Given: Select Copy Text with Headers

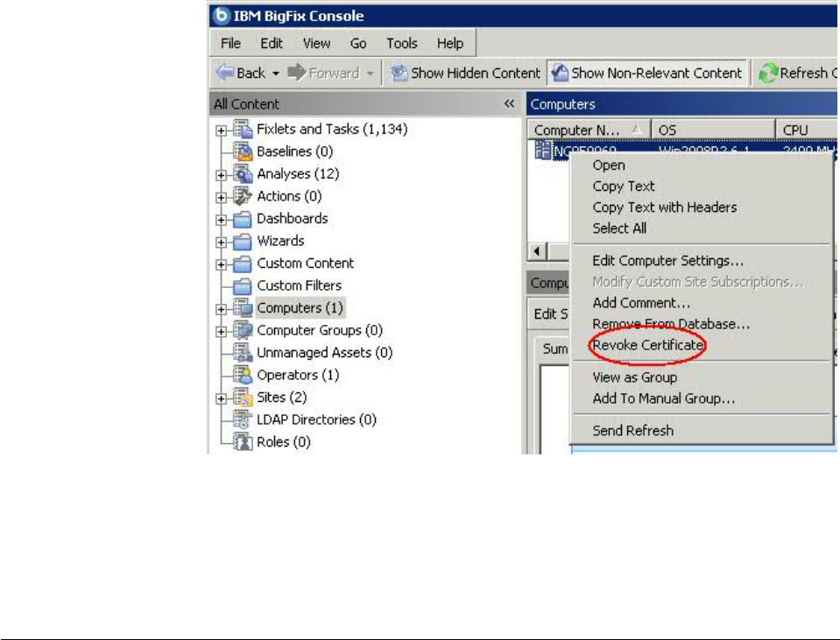Looking at the screenshot, I should point(702,207).
